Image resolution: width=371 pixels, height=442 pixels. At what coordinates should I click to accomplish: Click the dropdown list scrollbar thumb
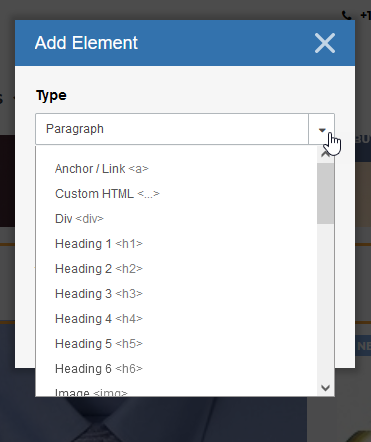click(x=325, y=193)
